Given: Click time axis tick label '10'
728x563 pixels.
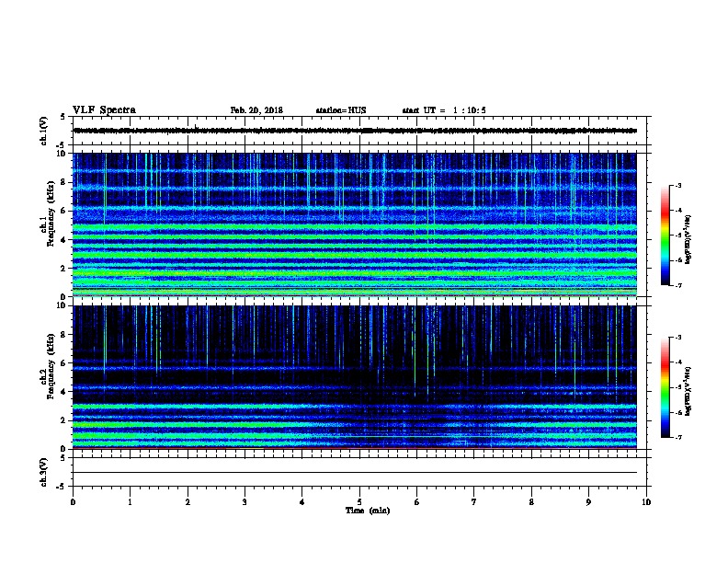Looking at the screenshot, I should pos(646,502).
